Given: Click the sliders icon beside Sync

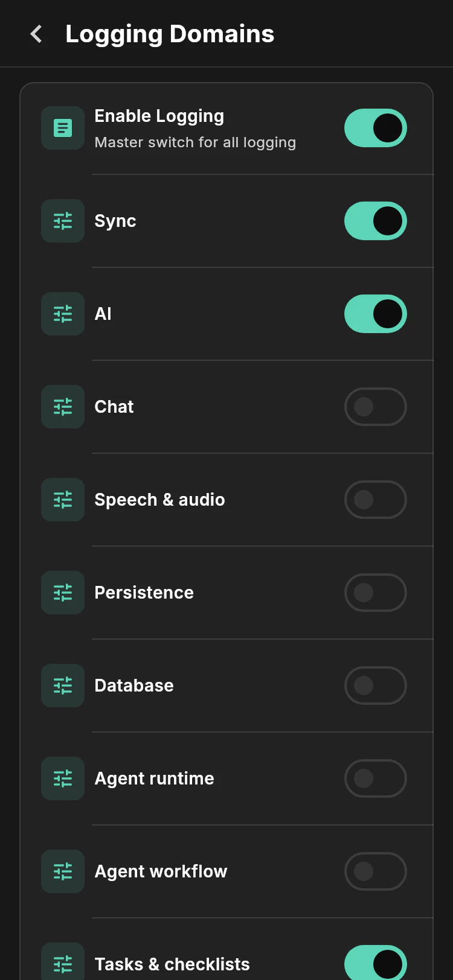Looking at the screenshot, I should point(63,221).
